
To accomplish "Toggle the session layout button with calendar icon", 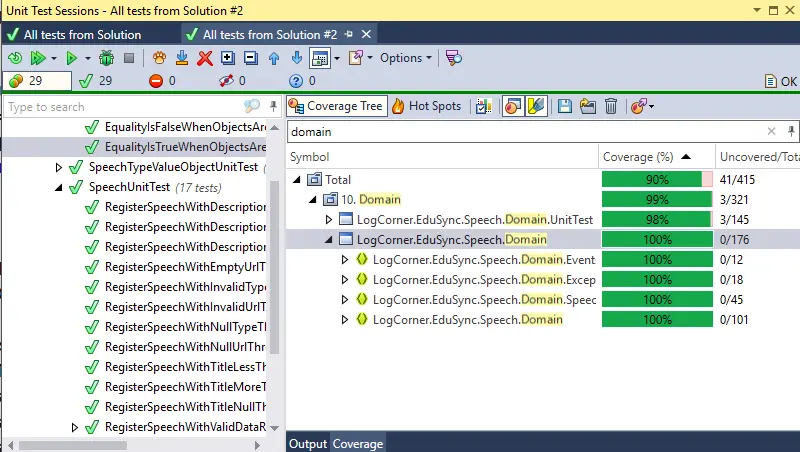I will (x=320, y=58).
